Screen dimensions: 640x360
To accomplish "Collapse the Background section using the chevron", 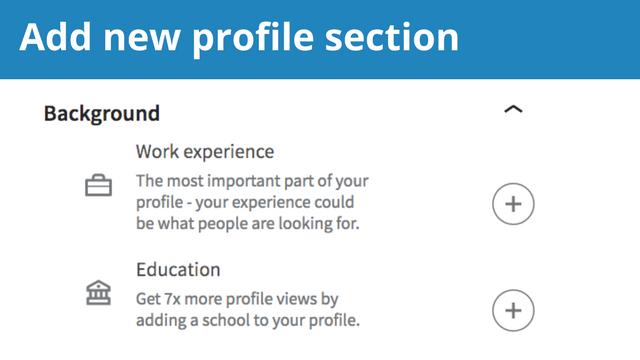I will point(513,109).
